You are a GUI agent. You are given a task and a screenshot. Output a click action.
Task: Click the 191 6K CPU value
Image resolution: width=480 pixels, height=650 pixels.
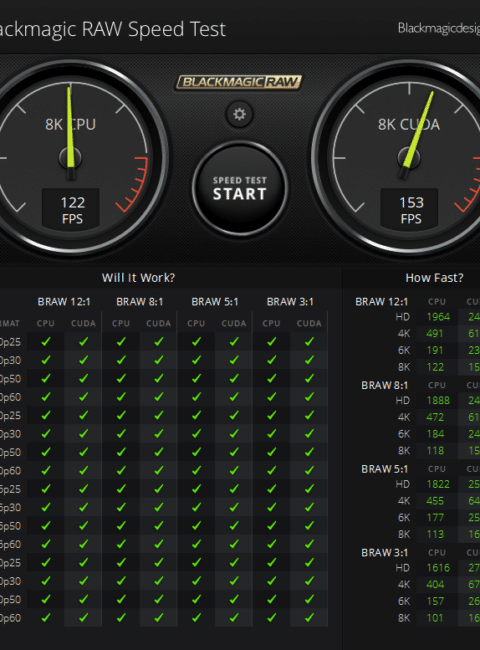(x=435, y=350)
